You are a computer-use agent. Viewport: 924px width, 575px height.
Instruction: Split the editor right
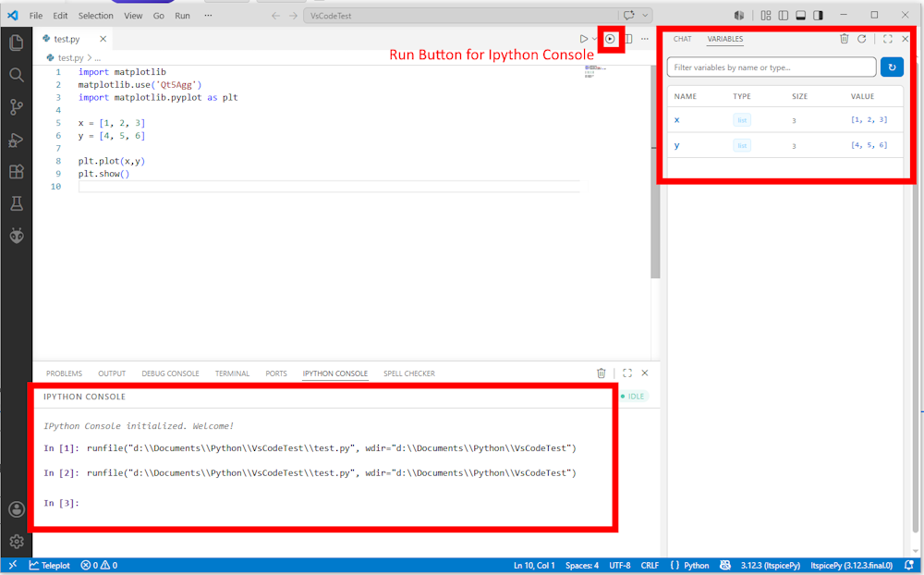628,39
